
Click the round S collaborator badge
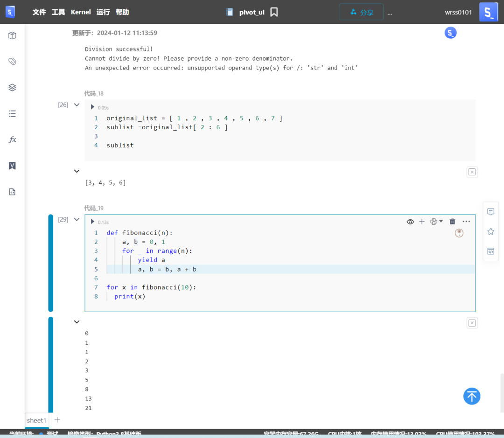coord(450,33)
